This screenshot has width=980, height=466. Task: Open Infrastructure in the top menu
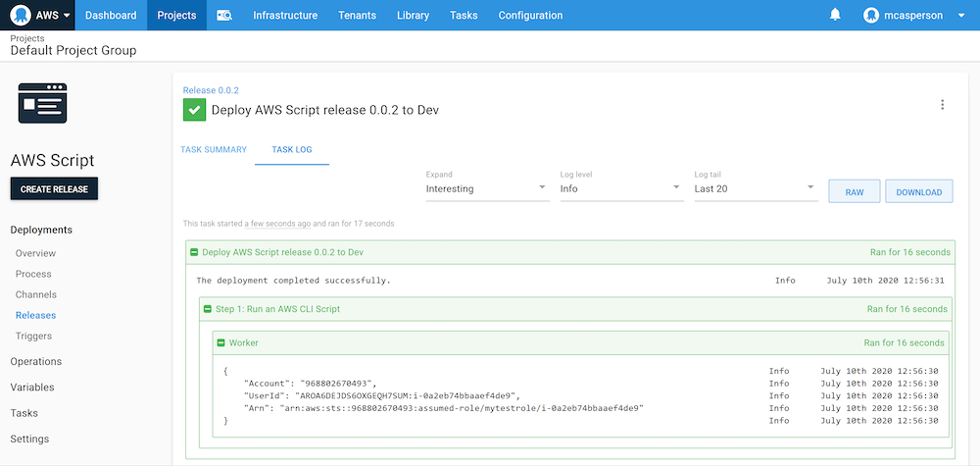[x=285, y=16]
